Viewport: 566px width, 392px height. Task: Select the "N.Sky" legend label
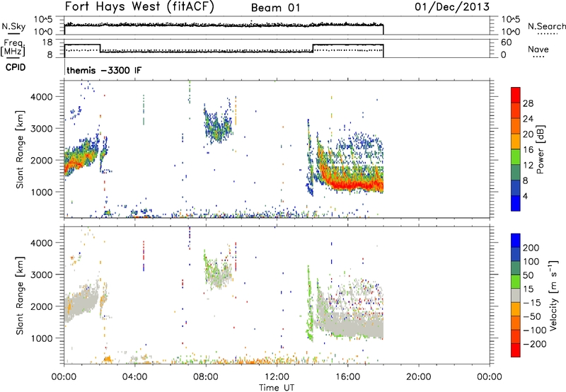(x=13, y=26)
